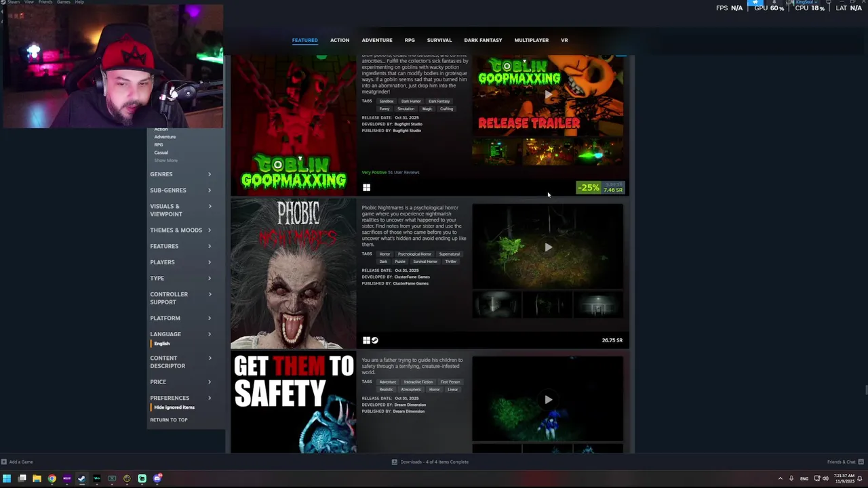Click the Add a Game plus icon
The height and width of the screenshot is (488, 868).
(x=4, y=462)
